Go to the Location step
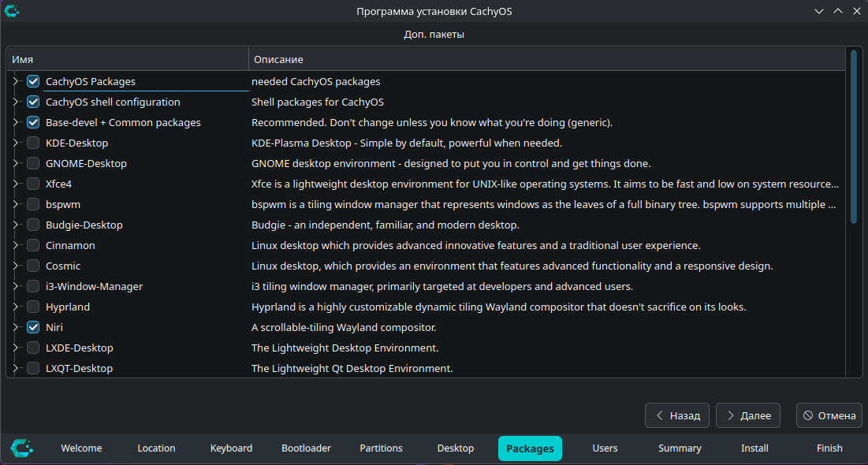This screenshot has height=465, width=868. (x=156, y=448)
